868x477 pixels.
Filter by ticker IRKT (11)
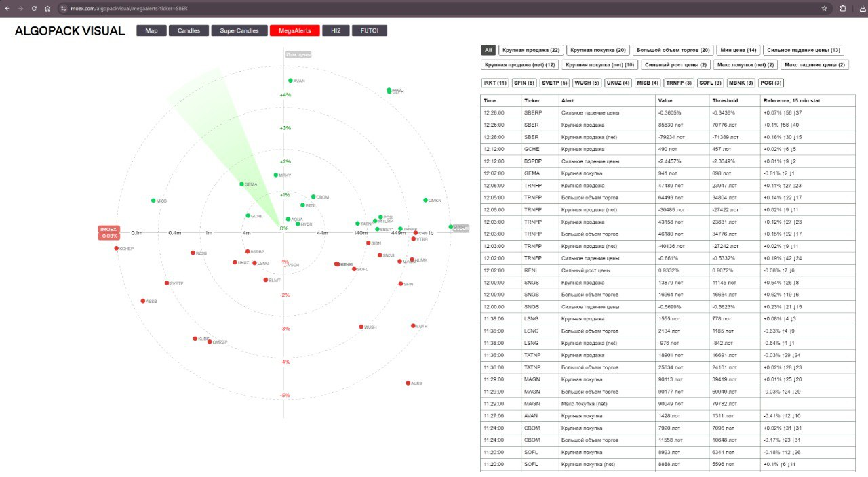coord(494,83)
